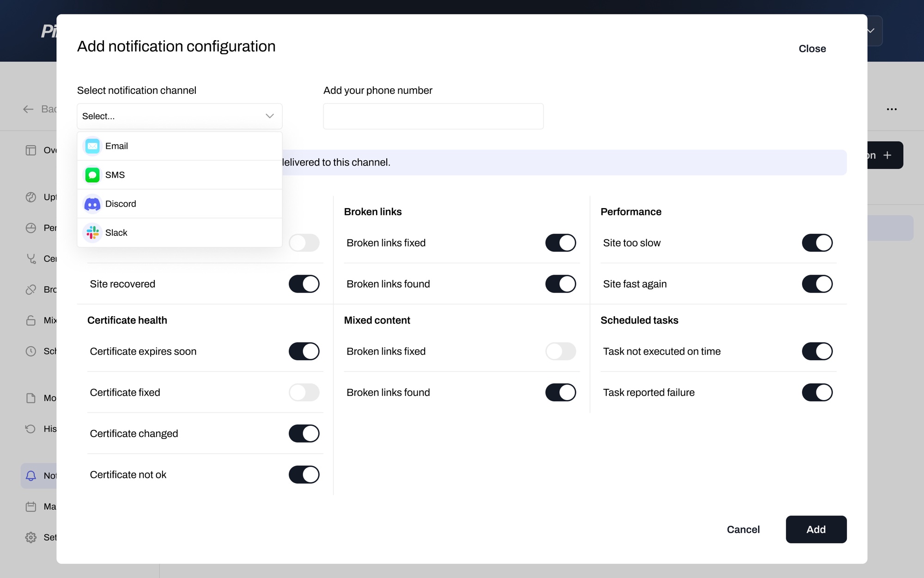
Task: Choose the SMS option in channel list
Action: coord(180,175)
